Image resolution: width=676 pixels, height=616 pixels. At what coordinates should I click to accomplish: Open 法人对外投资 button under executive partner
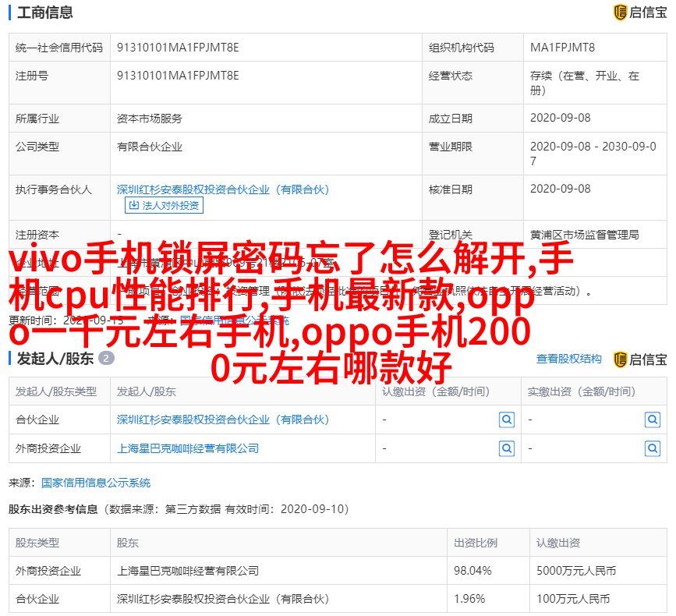click(x=164, y=205)
